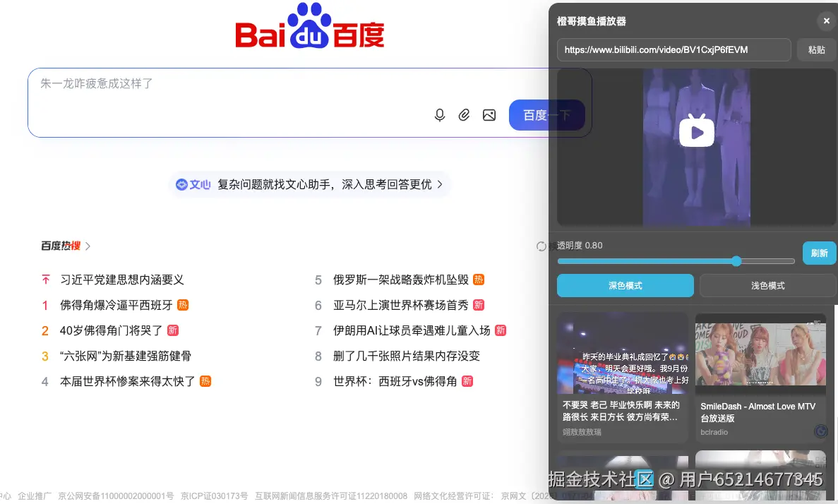Focus the Bilibili URL input field

coord(674,49)
